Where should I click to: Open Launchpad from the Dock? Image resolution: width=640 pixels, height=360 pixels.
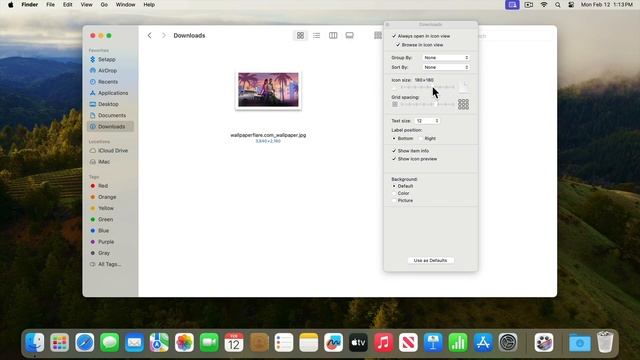(60, 342)
